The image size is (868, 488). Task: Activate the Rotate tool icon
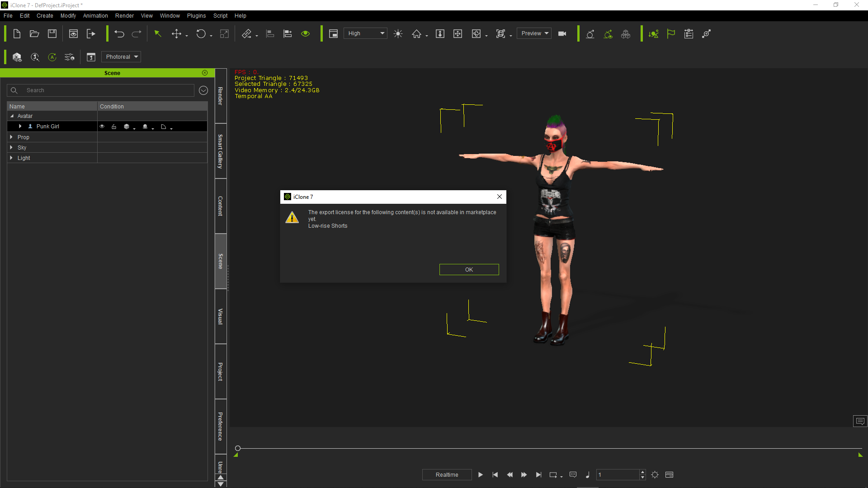(x=201, y=34)
